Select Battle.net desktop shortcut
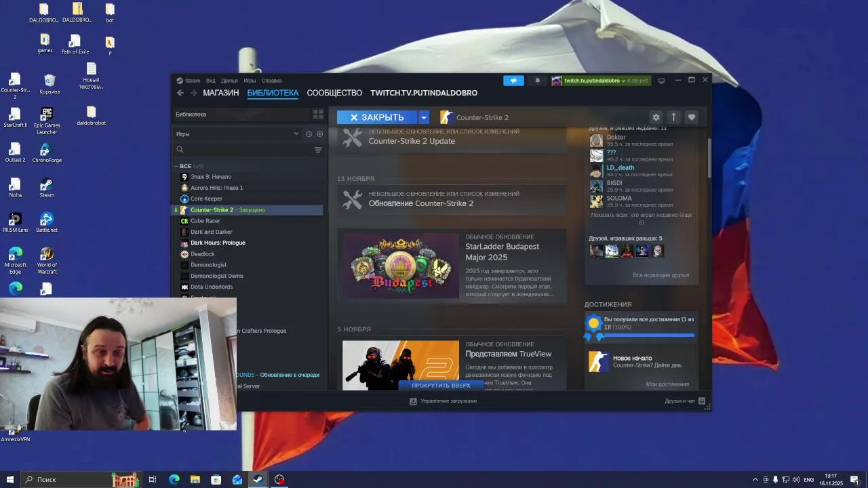 (x=47, y=222)
